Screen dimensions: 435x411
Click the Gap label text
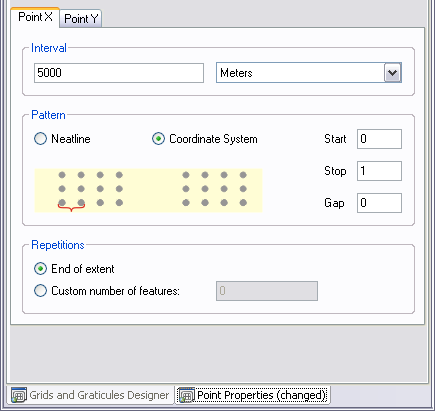coord(334,203)
